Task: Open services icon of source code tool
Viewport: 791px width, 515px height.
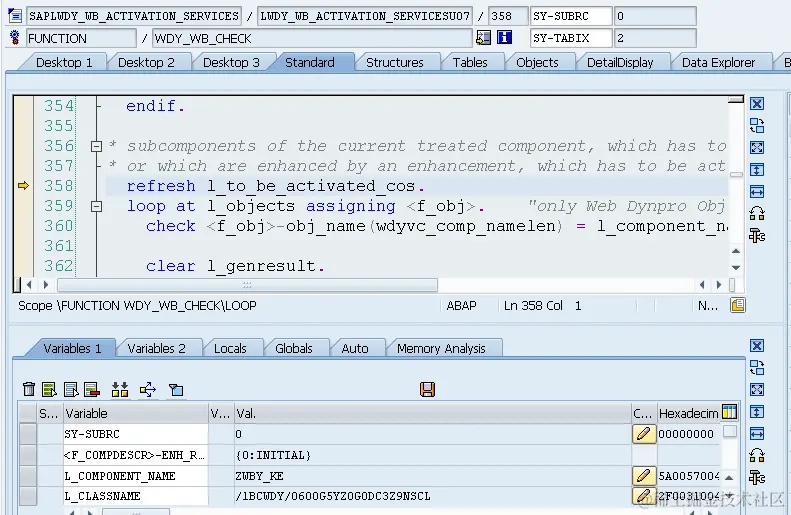Action: (x=757, y=213)
